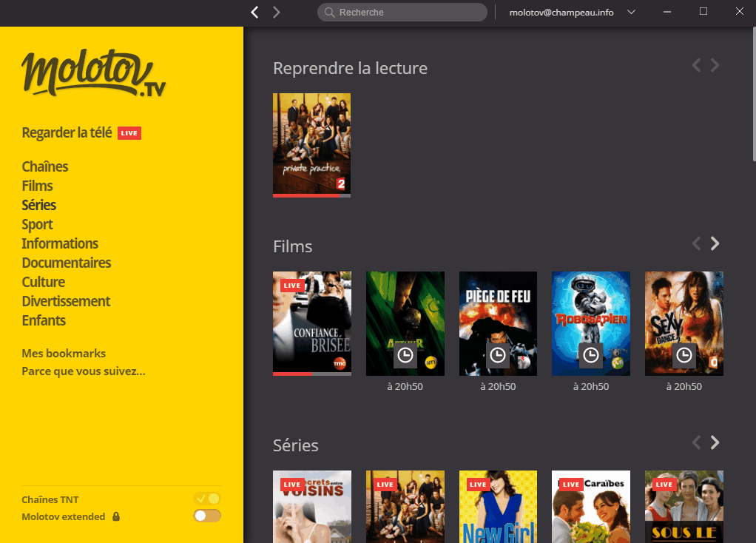Click the clock icon on Piège de feu
This screenshot has height=543, width=756.
pyautogui.click(x=498, y=356)
